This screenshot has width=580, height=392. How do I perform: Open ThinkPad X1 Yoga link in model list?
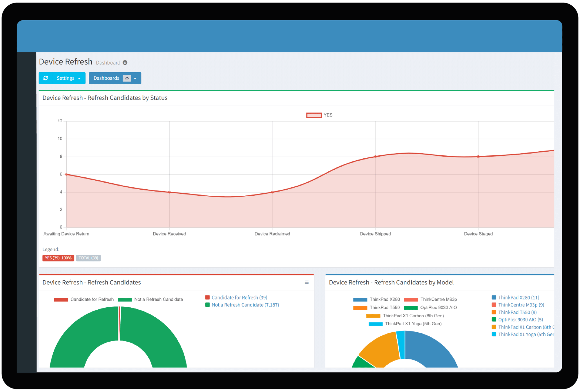click(x=526, y=334)
